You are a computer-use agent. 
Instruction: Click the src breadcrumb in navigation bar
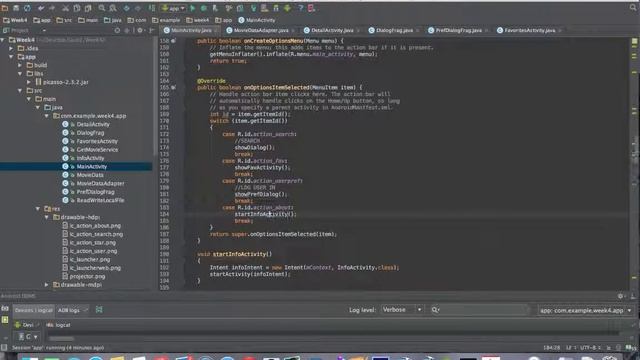tap(64, 20)
